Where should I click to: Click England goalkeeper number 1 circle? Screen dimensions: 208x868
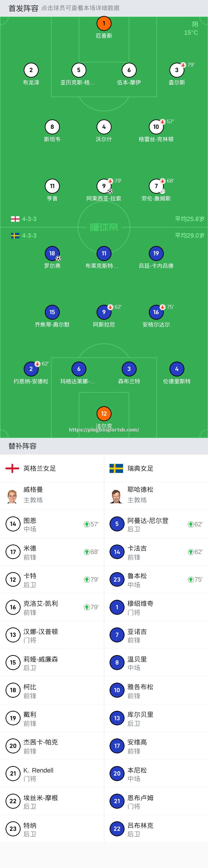pos(104,23)
